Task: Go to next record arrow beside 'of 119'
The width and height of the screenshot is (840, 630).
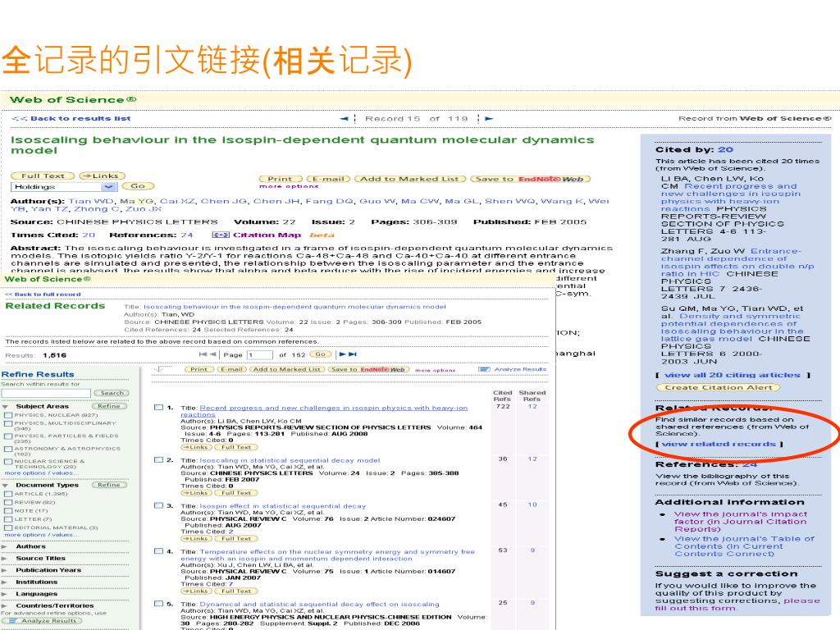Action: click(489, 118)
